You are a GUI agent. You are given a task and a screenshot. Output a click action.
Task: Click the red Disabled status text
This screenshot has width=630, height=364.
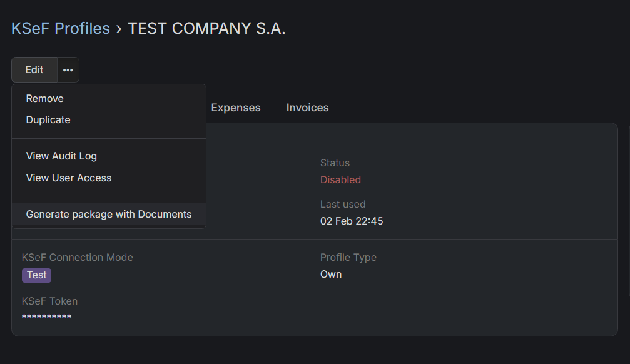340,180
